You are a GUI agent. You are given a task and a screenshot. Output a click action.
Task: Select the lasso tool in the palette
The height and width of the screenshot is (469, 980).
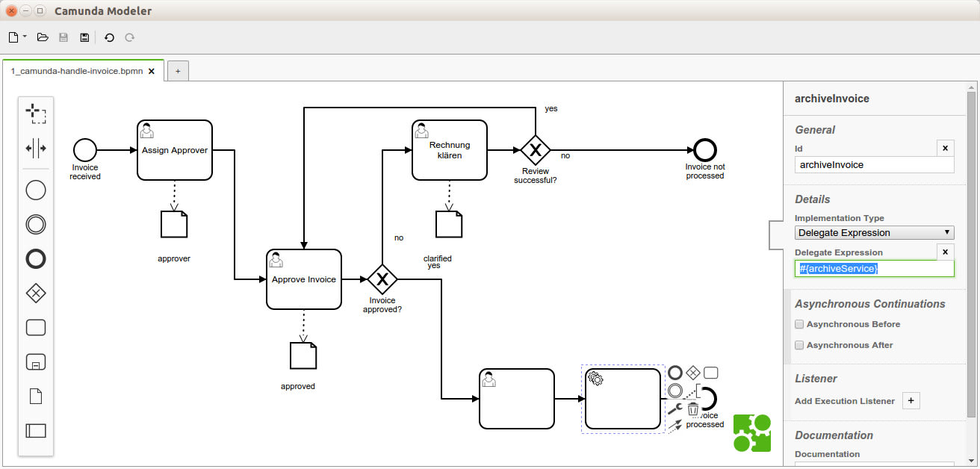point(36,114)
